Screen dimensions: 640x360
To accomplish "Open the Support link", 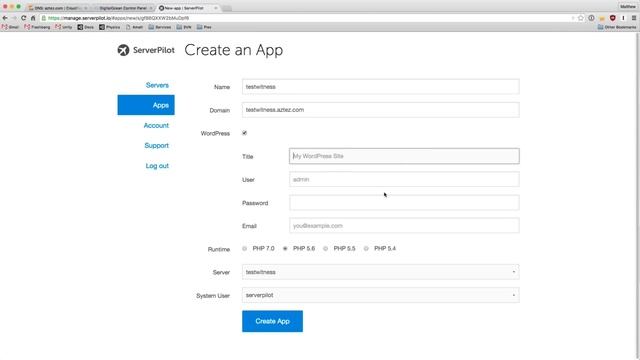I will click(156, 145).
